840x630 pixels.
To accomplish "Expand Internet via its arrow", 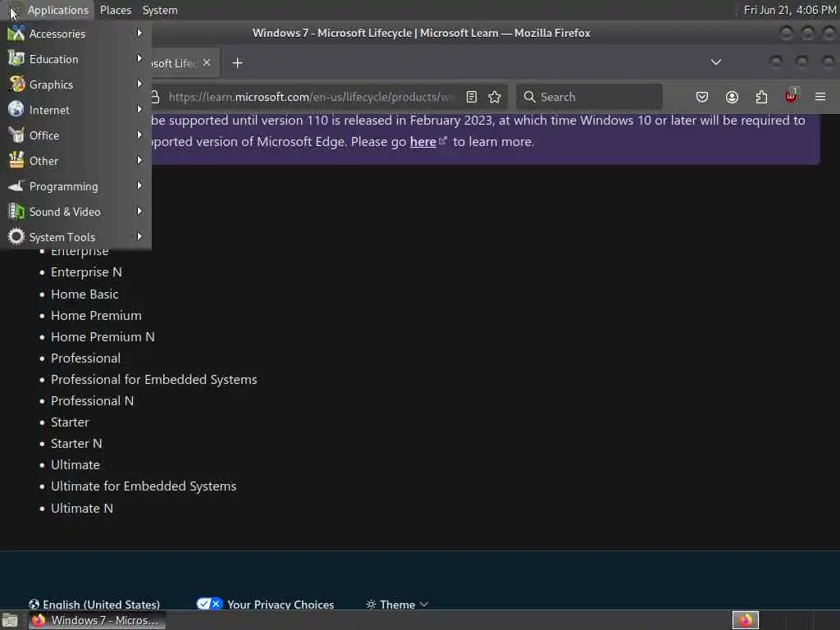I will (x=139, y=109).
